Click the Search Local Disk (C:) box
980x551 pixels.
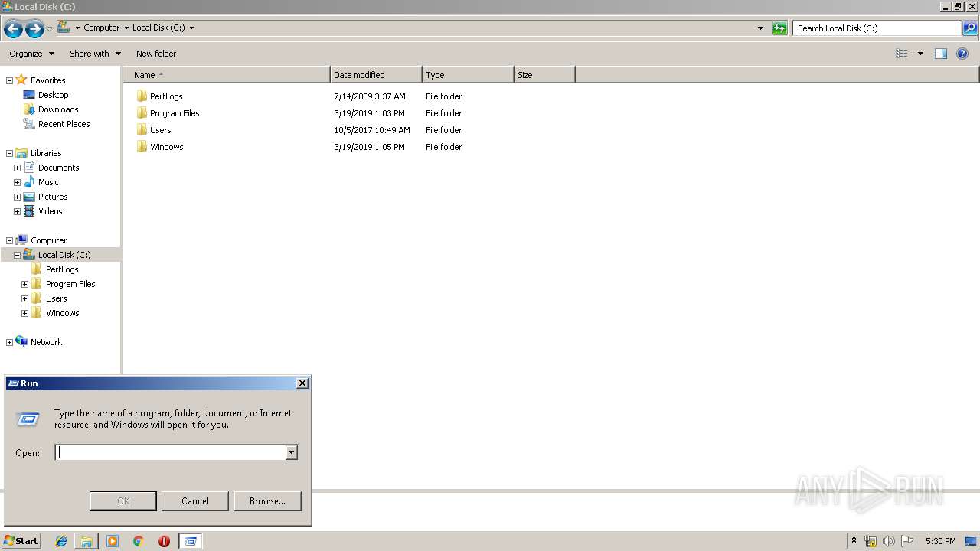coord(877,28)
